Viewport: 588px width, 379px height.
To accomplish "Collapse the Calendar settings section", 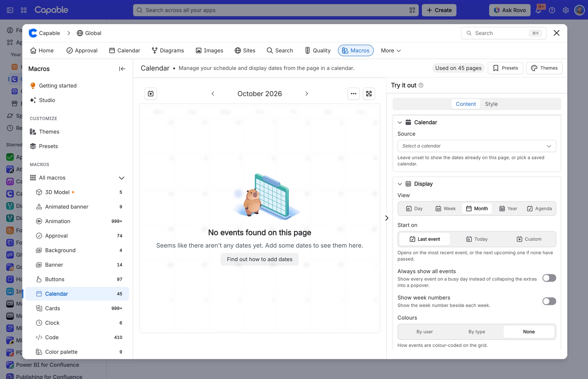I will click(400, 123).
